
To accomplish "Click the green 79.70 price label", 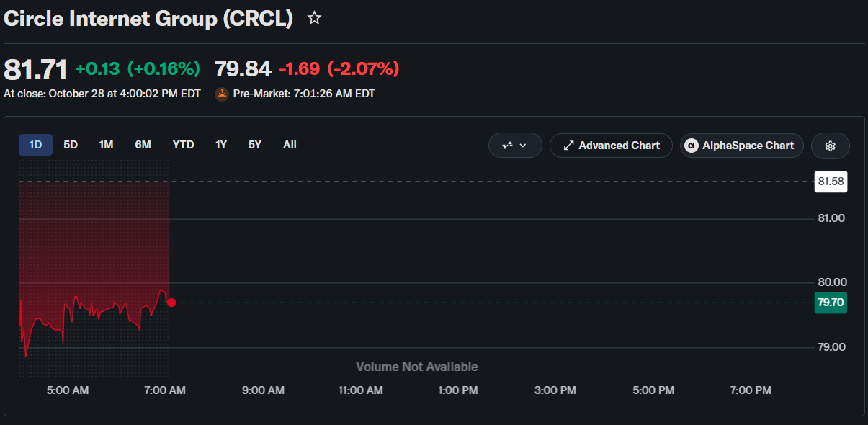I will (831, 303).
